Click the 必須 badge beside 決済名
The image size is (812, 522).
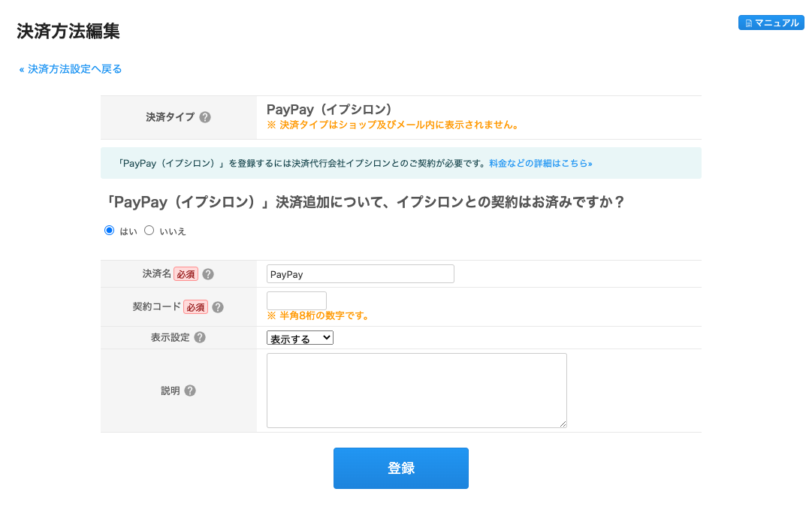pyautogui.click(x=186, y=274)
